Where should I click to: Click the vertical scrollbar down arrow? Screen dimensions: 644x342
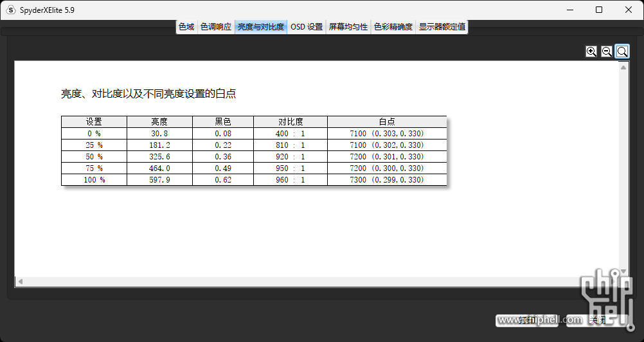click(x=623, y=271)
